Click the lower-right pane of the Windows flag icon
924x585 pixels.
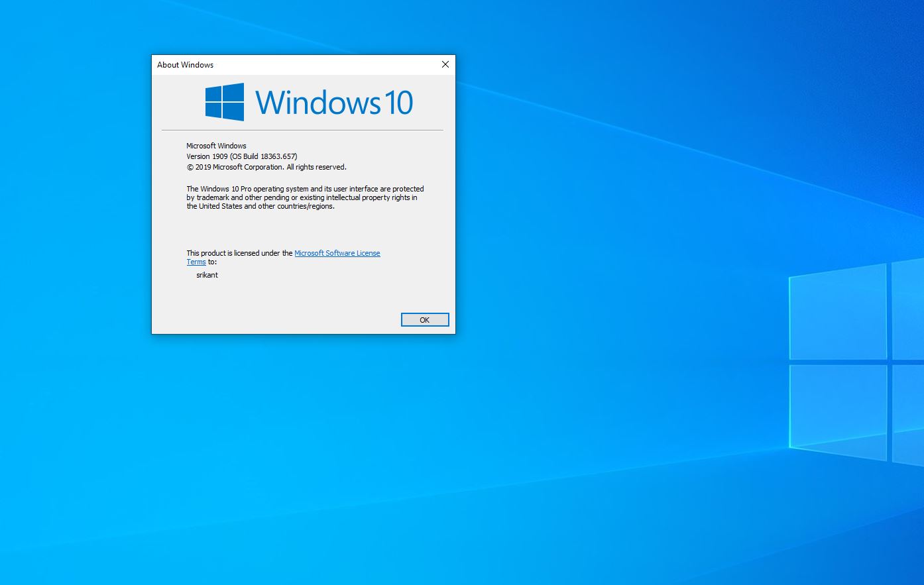(x=234, y=111)
